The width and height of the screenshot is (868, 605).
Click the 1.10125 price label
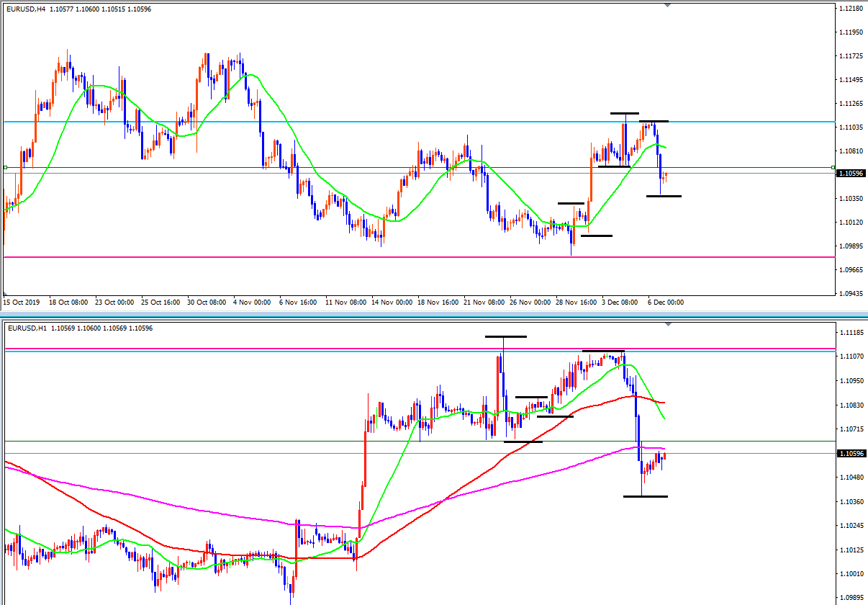point(851,550)
